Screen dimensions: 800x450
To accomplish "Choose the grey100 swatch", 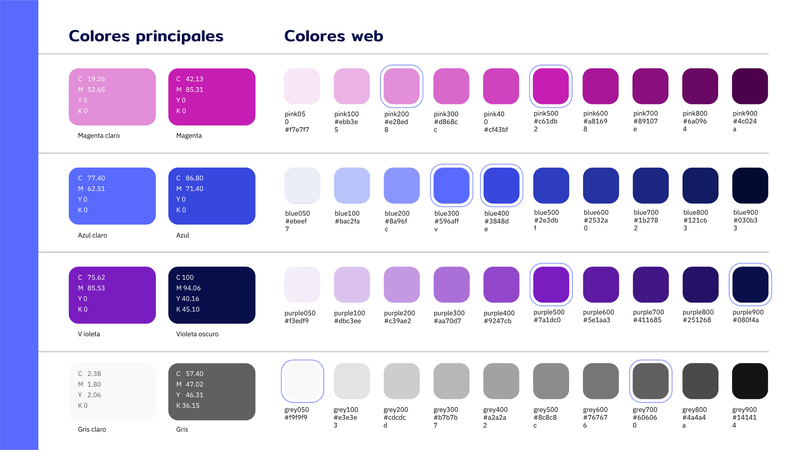I will tap(352, 381).
